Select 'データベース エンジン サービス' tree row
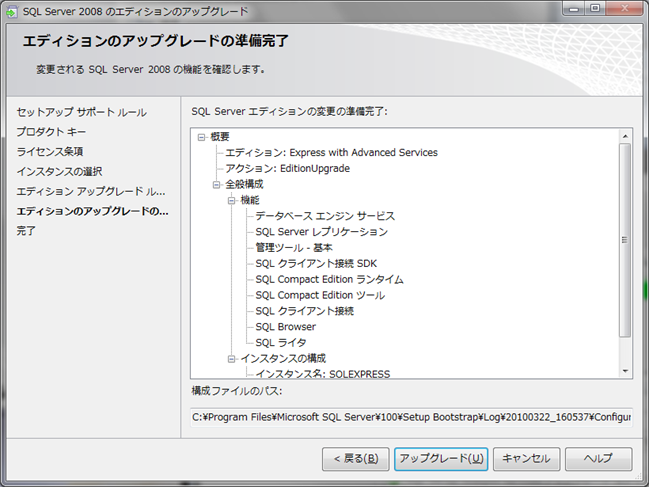The height and width of the screenshot is (487, 649). pyautogui.click(x=325, y=216)
